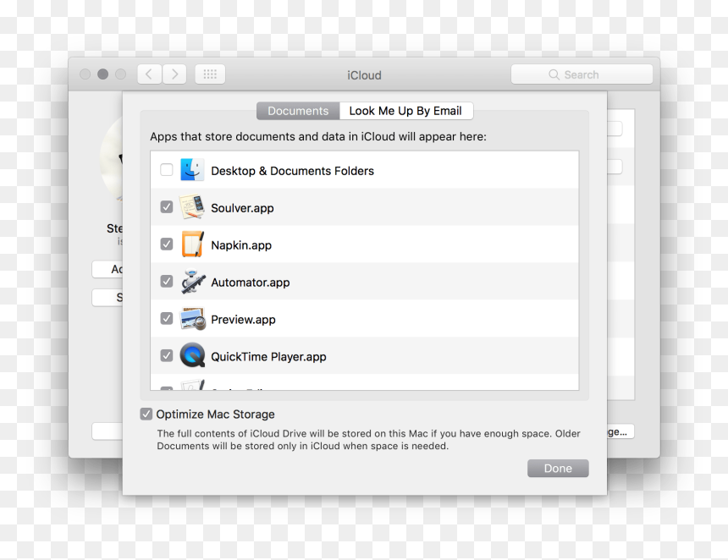Screen dimensions: 728x560
Task: Select the Automator.app label
Action: tap(251, 282)
